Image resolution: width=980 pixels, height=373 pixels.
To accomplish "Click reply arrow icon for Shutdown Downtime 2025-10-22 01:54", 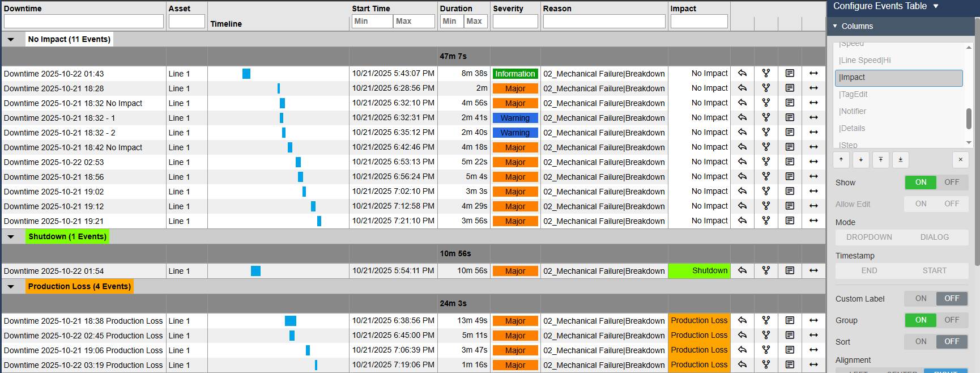I will tap(742, 270).
